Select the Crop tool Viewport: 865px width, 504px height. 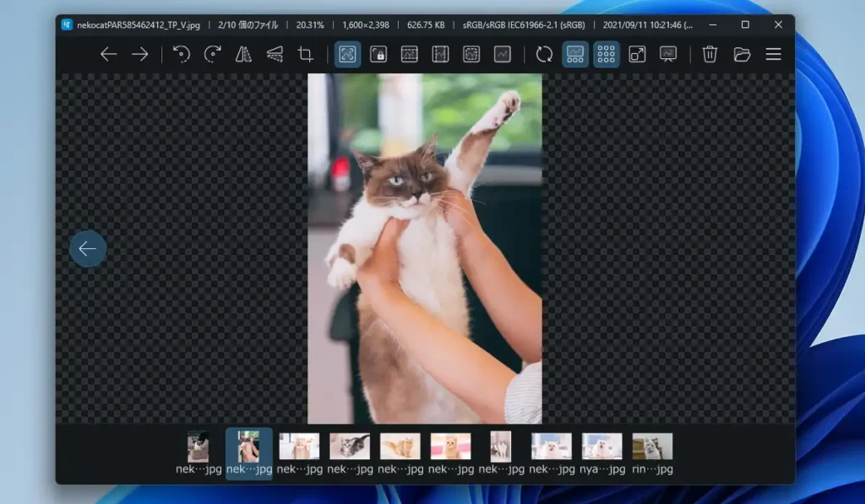click(x=306, y=54)
